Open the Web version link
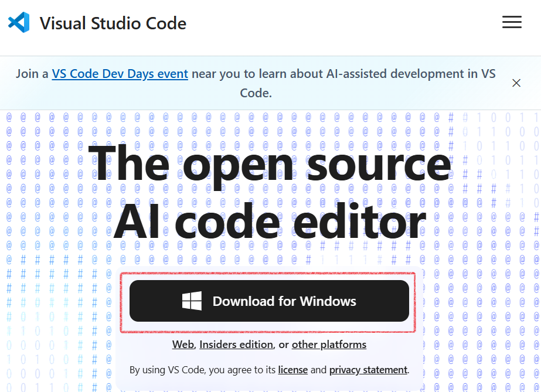Image resolution: width=541 pixels, height=392 pixels. tap(183, 345)
